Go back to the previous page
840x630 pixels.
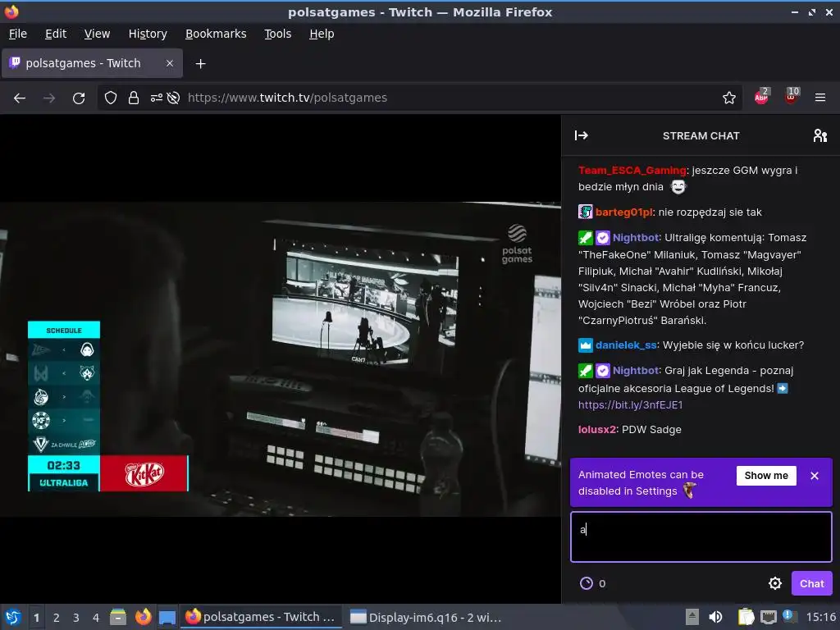click(x=20, y=98)
